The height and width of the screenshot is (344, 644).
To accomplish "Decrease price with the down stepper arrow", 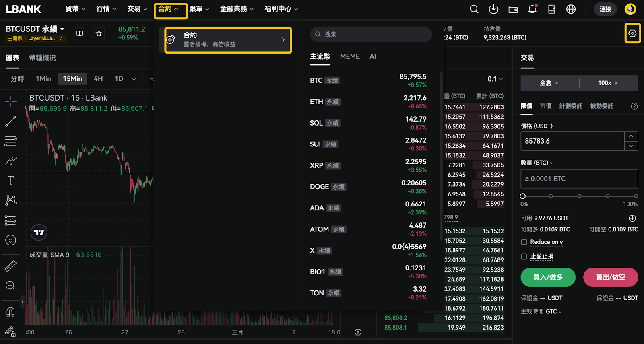I will point(631,146).
